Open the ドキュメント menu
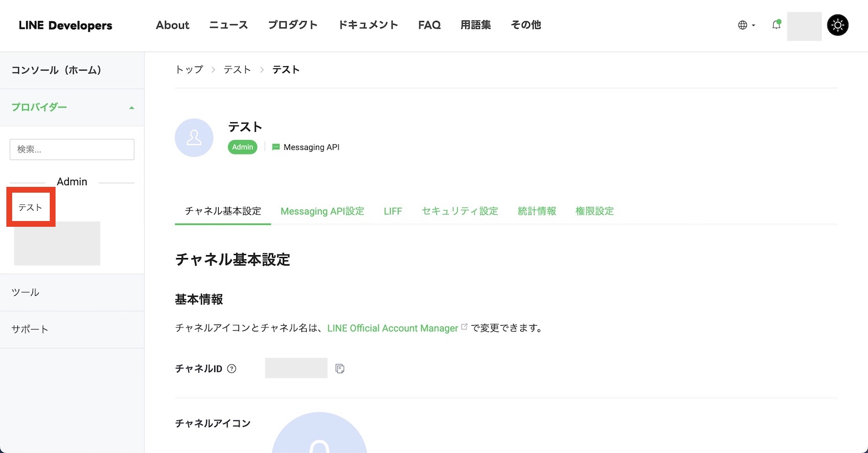The height and width of the screenshot is (453, 868). [368, 25]
